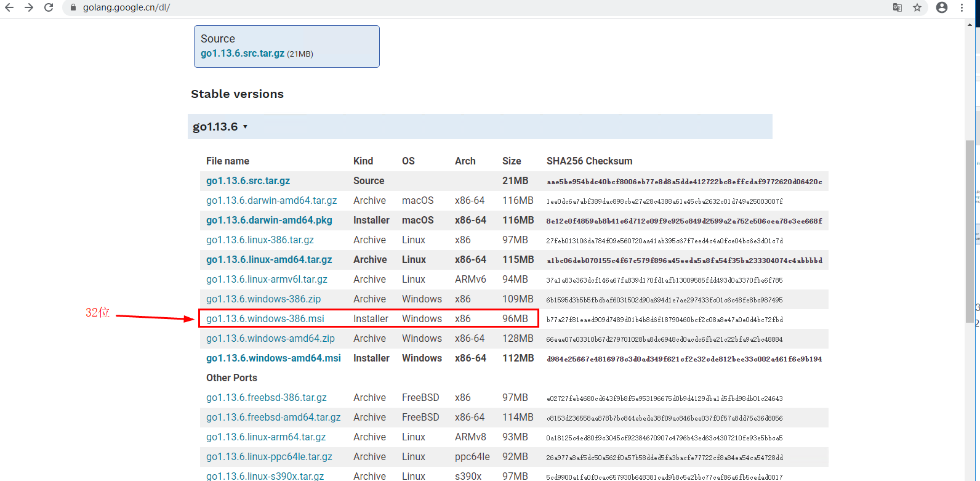Select 109MB size of windows-386.zip
Screen dimensions: 980x481
(x=518, y=299)
